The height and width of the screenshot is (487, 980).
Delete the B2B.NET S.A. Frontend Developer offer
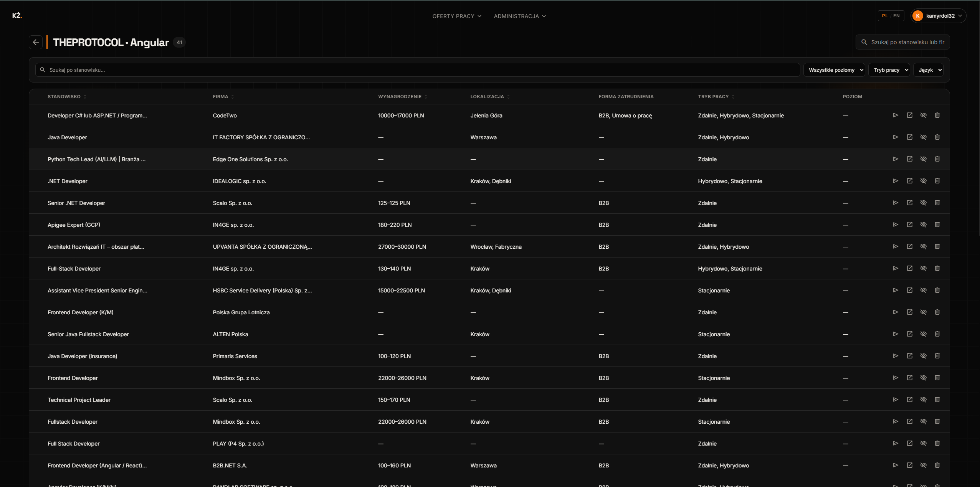(x=937, y=465)
